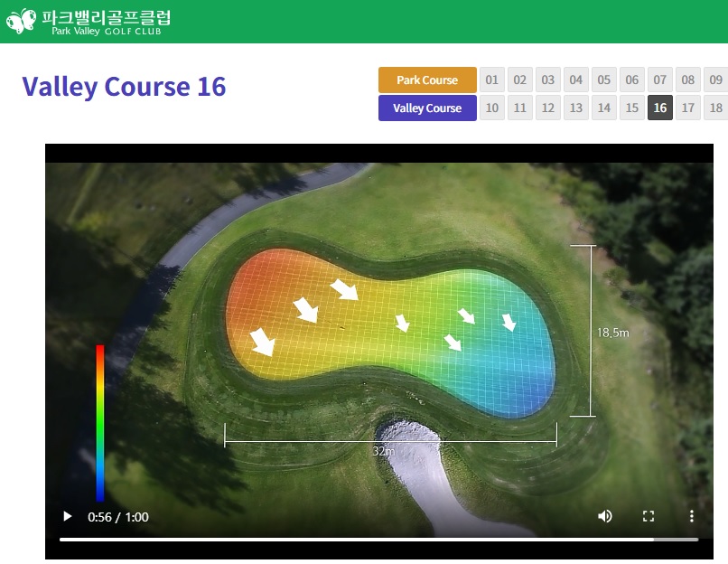Enter fullscreen mode on the video
The image size is (728, 564).
point(649,516)
